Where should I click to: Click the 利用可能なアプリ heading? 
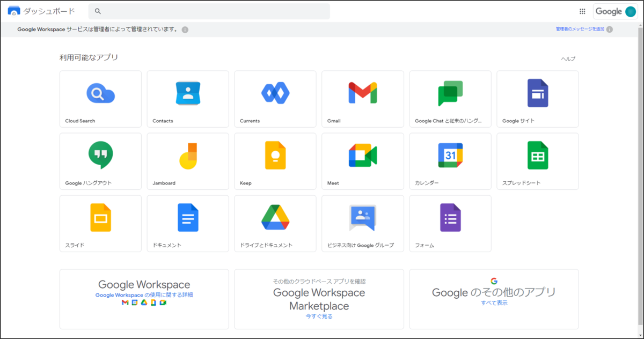[89, 57]
